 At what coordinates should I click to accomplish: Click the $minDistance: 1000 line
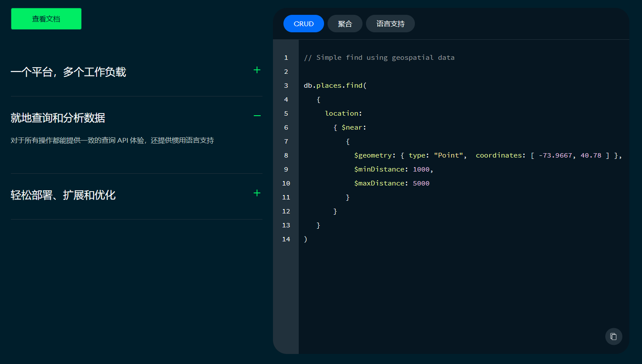393,169
